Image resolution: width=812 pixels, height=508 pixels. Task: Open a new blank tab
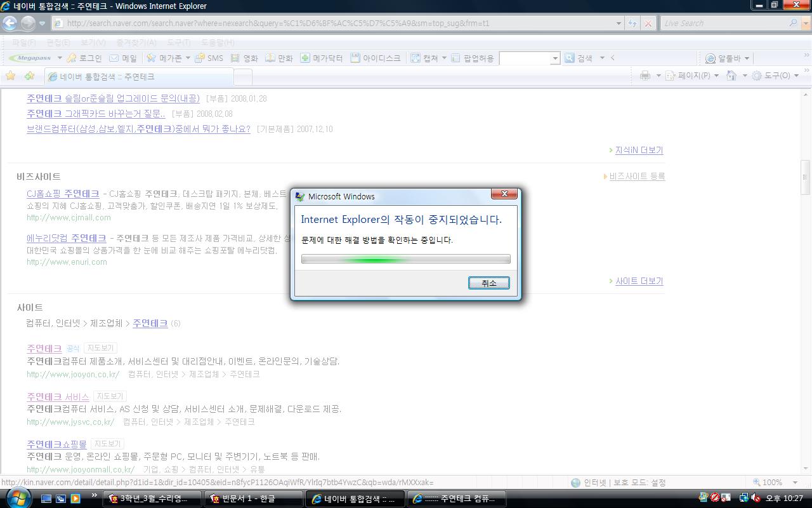(243, 77)
